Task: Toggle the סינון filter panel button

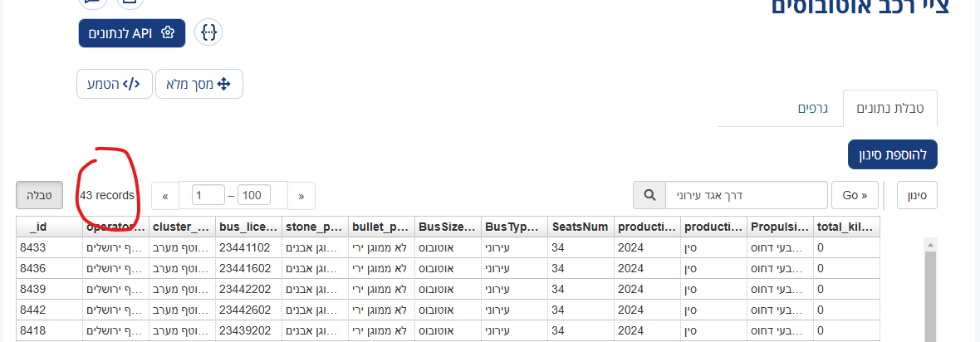Action: (917, 196)
